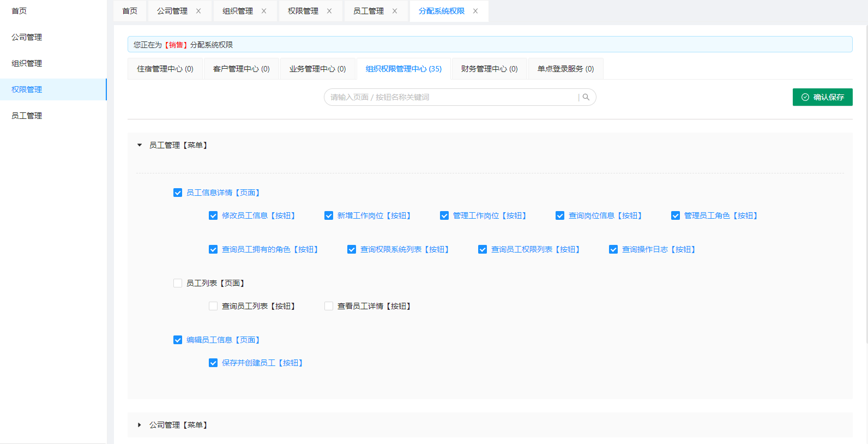Screen dimensions: 868x444
Task: Close the 权限管理 tab with its X icon
Action: pyautogui.click(x=329, y=11)
